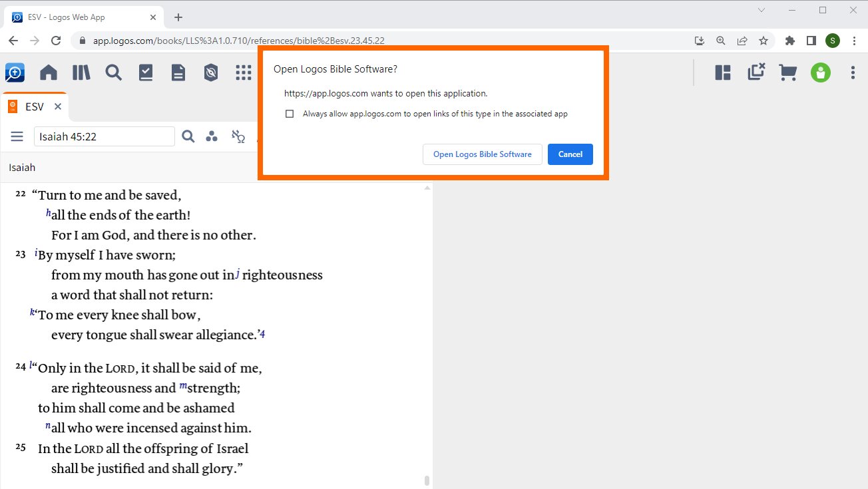Toggle Chrome side panel icon
This screenshot has height=489, width=868.
[811, 41]
